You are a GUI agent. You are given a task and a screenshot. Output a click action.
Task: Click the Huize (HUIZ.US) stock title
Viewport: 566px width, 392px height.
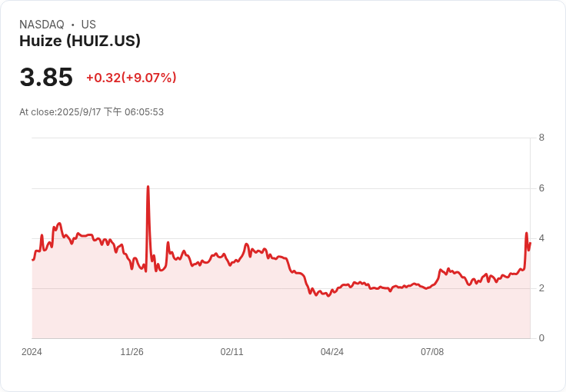click(80, 41)
